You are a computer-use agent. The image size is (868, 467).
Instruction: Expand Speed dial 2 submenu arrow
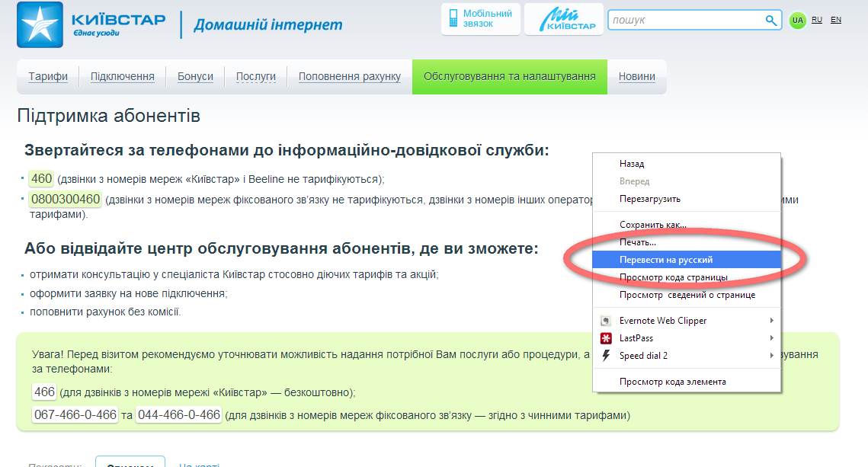pyautogui.click(x=772, y=356)
